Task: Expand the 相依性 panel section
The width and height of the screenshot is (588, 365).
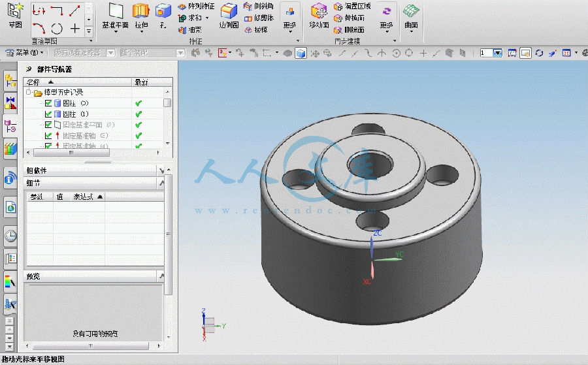Action: tap(161, 171)
